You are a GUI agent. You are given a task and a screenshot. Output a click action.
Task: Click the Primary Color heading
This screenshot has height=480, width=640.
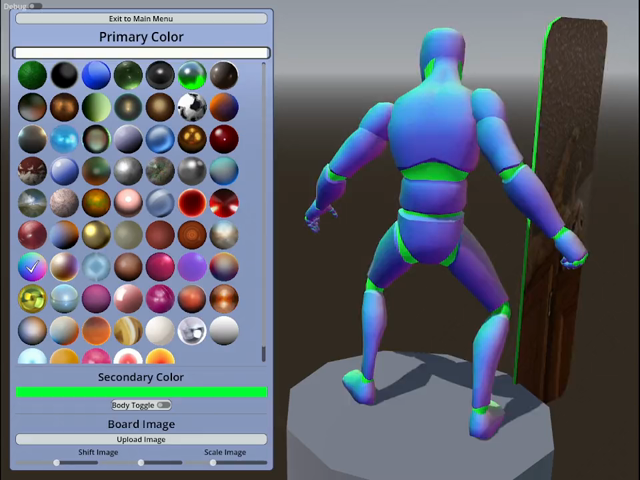(x=141, y=37)
